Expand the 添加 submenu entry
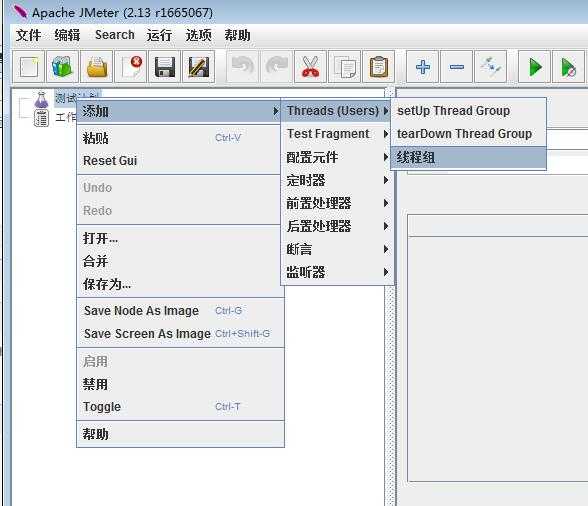 [179, 111]
